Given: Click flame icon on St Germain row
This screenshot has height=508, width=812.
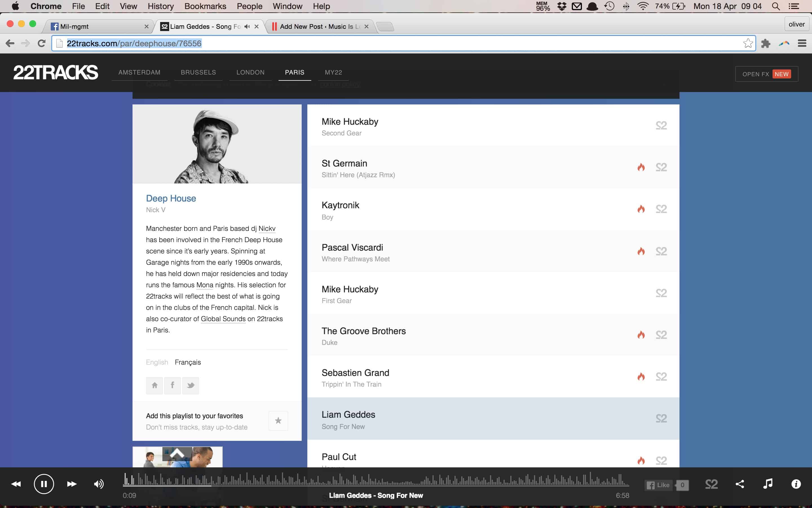Looking at the screenshot, I should tap(641, 167).
